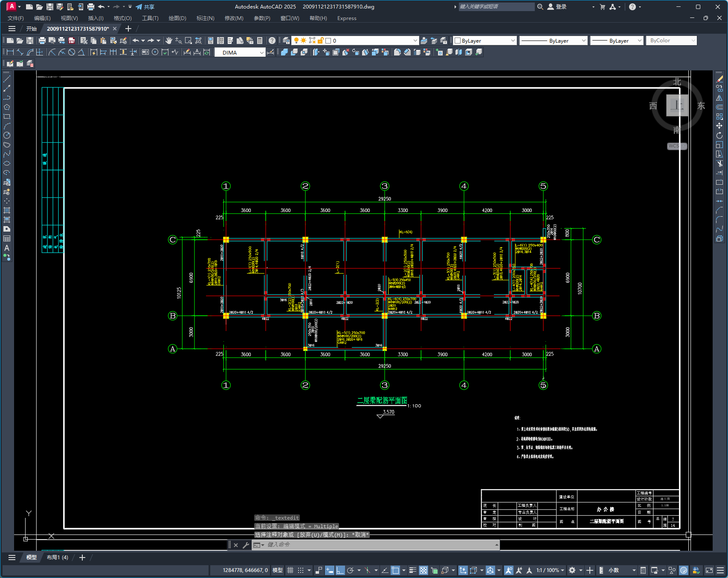Click the layer color swatch in layer dropdown
Image resolution: width=728 pixels, height=578 pixels.
[x=328, y=41]
